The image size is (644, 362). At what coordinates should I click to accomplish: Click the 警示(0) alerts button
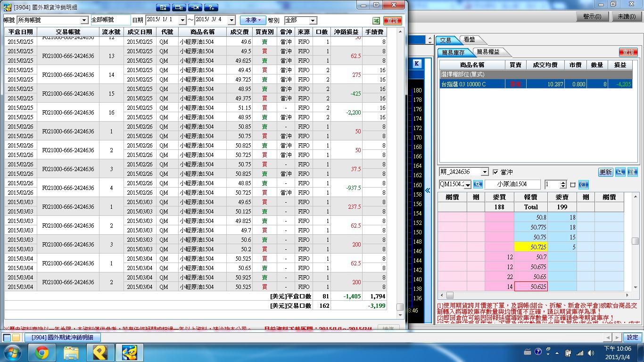click(592, 16)
